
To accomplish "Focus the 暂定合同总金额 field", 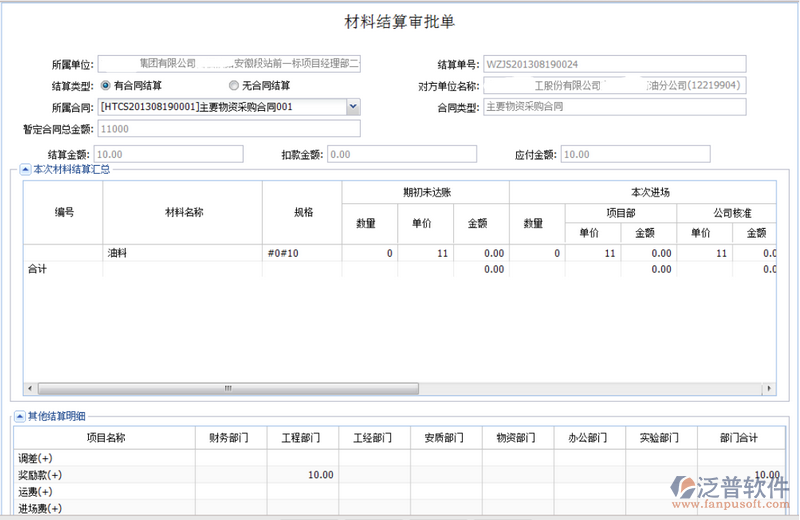I will pos(229,129).
